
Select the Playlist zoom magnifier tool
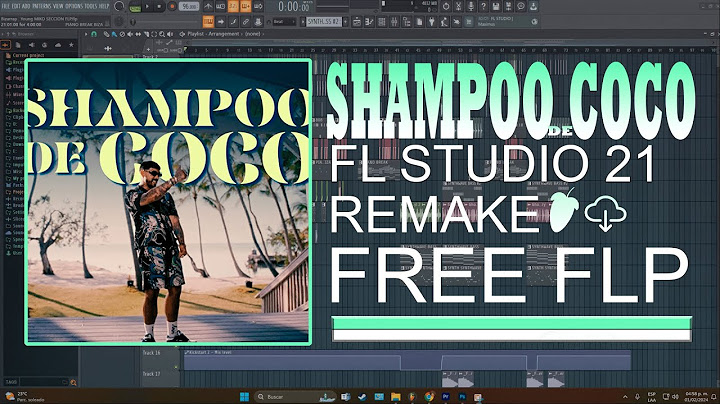point(162,34)
